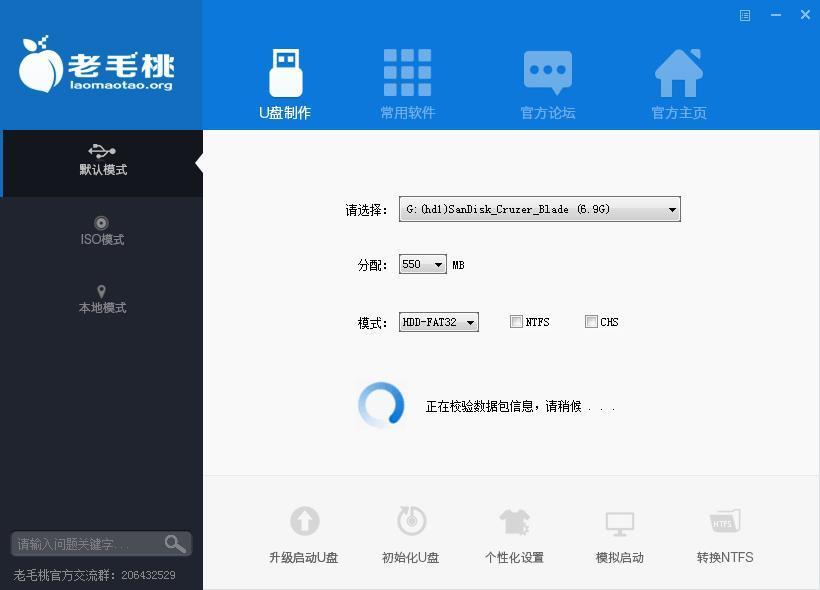
Task: Enable the NTFS checkbox
Action: point(517,321)
